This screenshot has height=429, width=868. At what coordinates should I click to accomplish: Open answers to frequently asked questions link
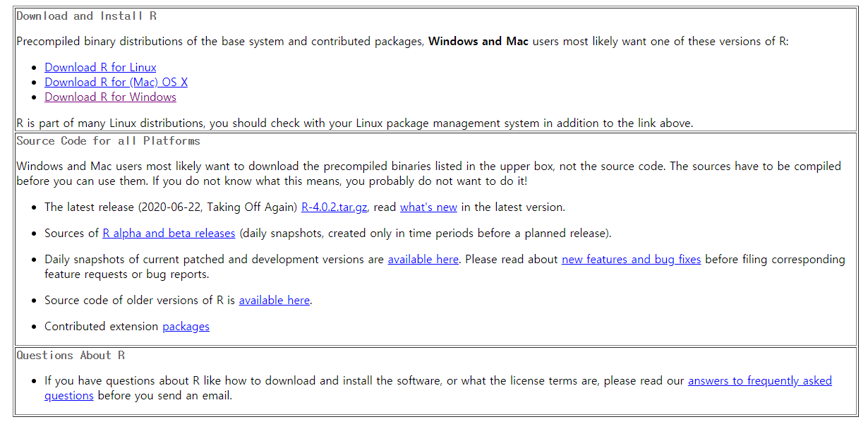(759, 380)
